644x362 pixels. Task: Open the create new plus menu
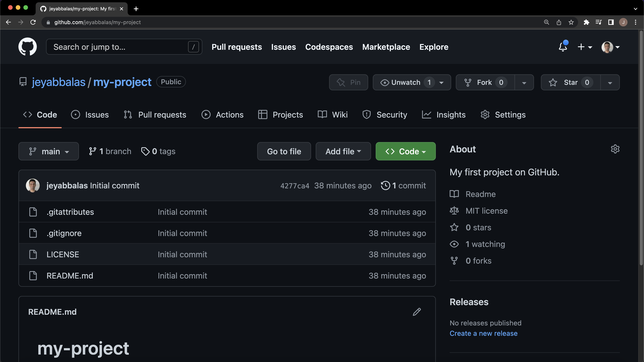click(585, 47)
